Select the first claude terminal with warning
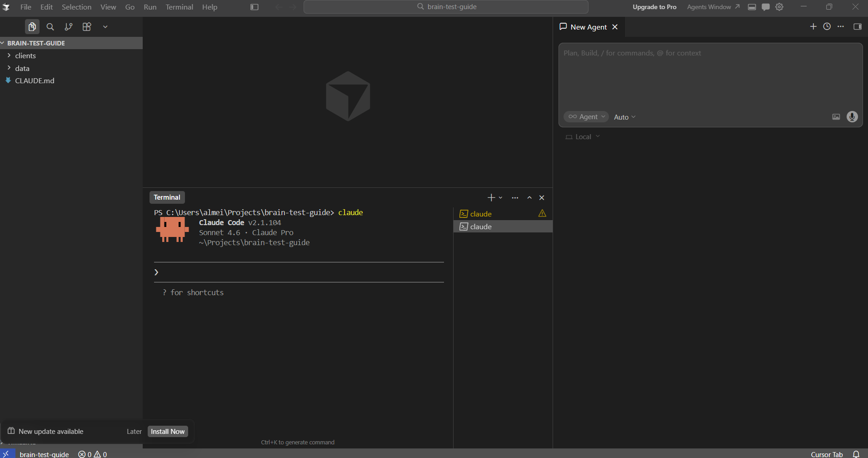Image resolution: width=868 pixels, height=458 pixels. (503, 214)
